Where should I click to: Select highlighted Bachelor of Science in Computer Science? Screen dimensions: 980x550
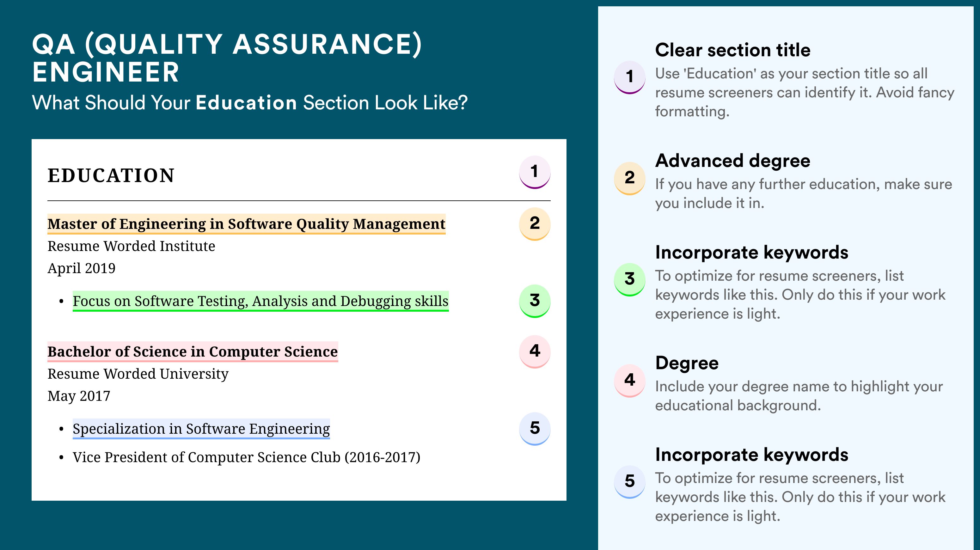193,352
